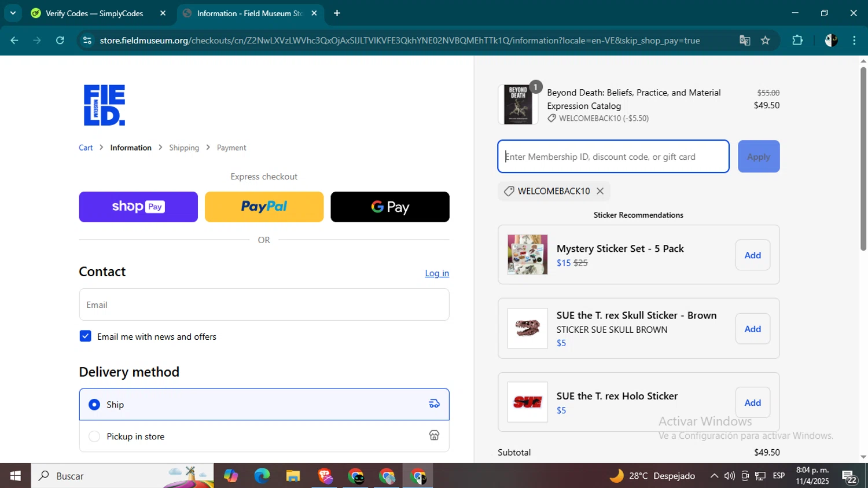Focus the Email input field
This screenshot has width=868, height=488.
pos(264,304)
